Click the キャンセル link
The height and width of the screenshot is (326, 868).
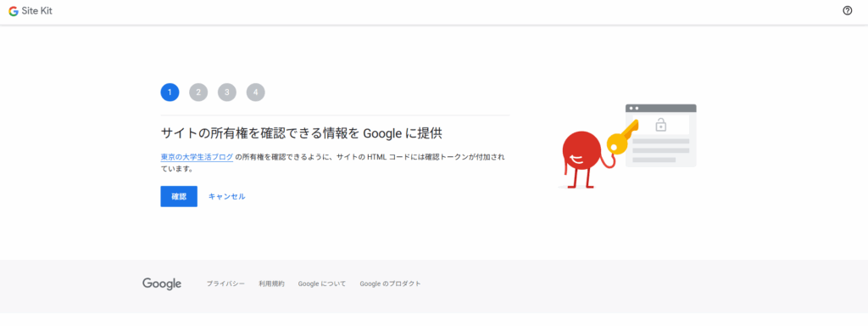click(x=227, y=196)
